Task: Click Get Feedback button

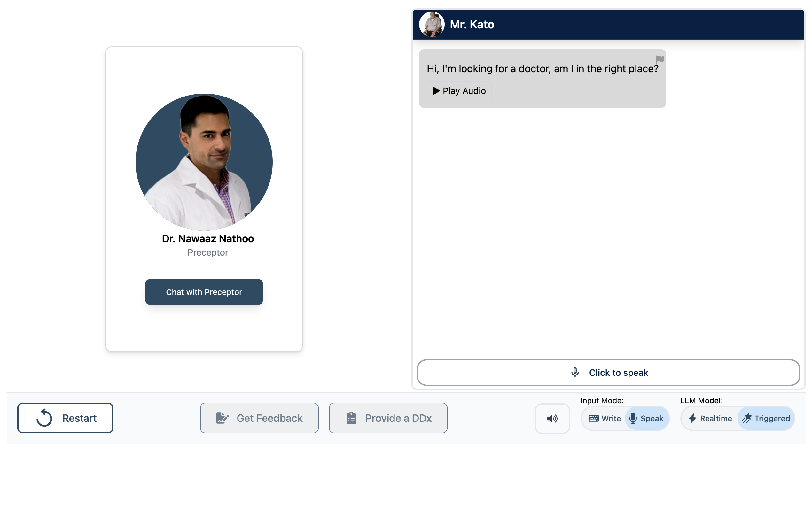Action: [x=259, y=418]
